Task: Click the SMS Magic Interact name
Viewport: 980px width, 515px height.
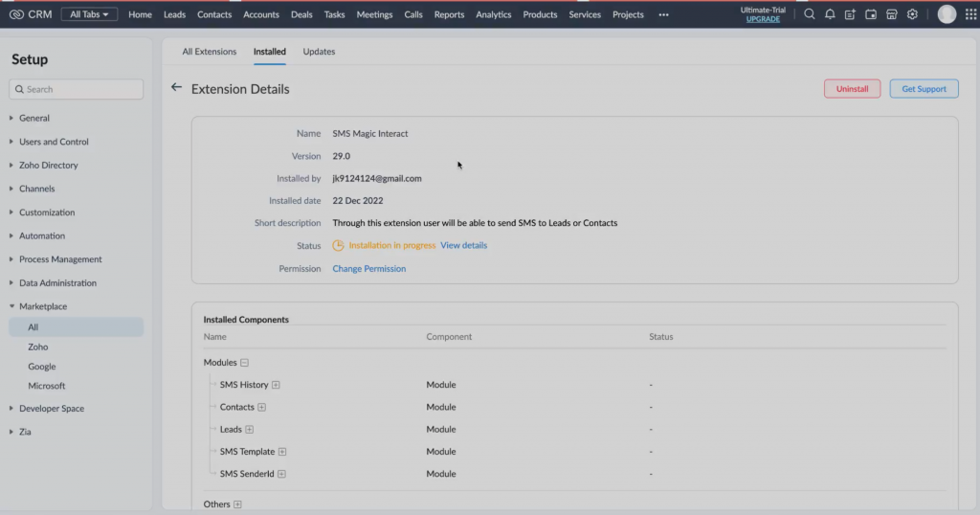Action: pyautogui.click(x=370, y=134)
